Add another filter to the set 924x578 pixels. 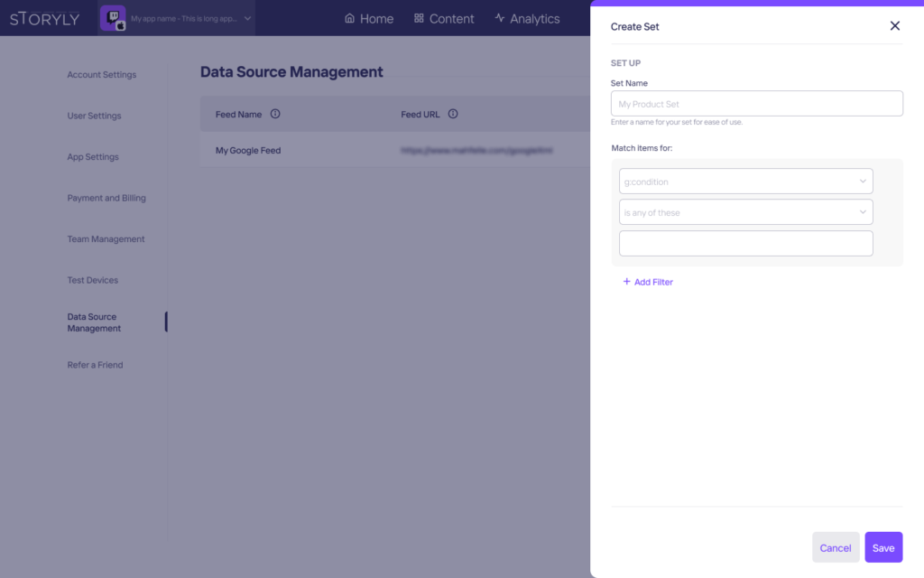click(648, 282)
